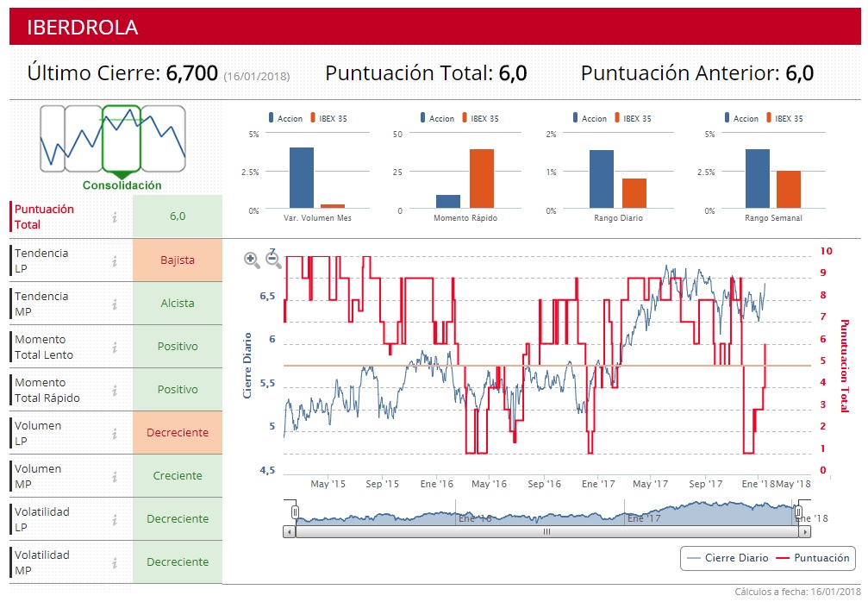Screen dimensions: 868x602
Task: Click the Cierre Diario axis title
Action: click(247, 366)
